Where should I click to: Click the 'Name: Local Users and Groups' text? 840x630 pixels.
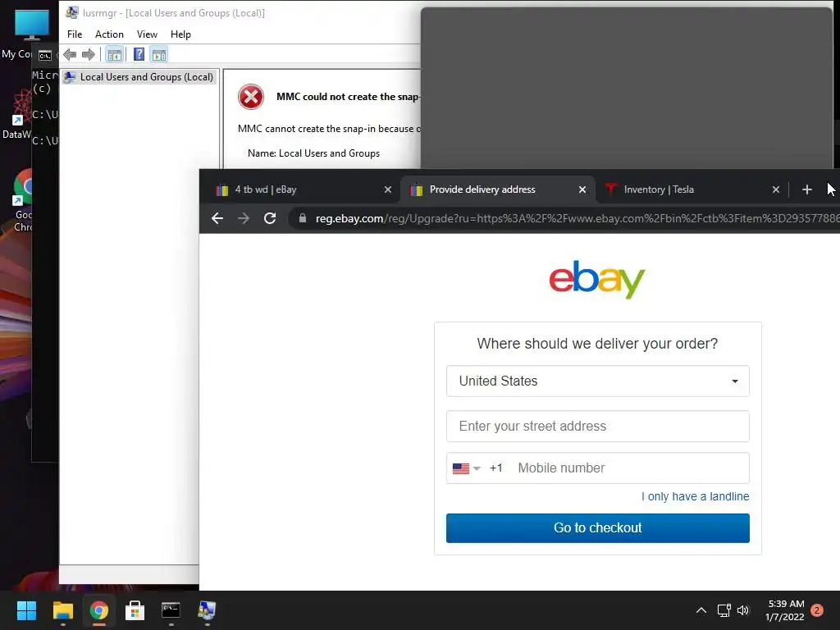click(x=313, y=153)
